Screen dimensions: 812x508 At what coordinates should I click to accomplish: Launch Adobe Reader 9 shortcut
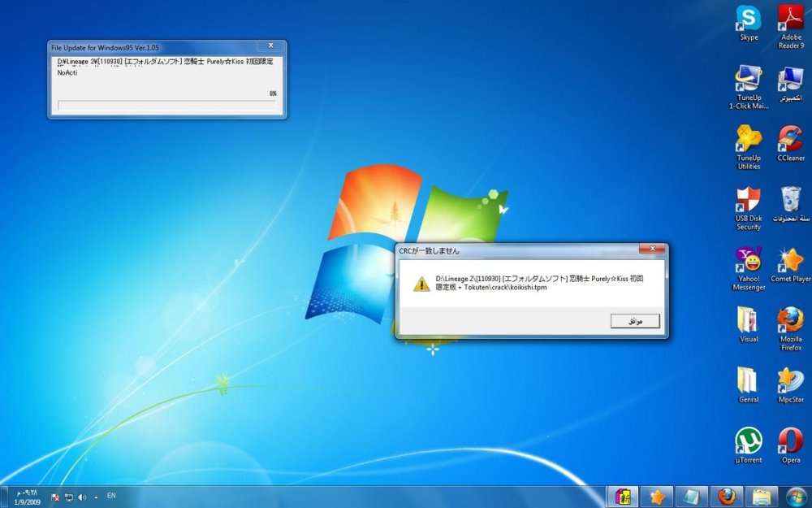click(x=790, y=20)
